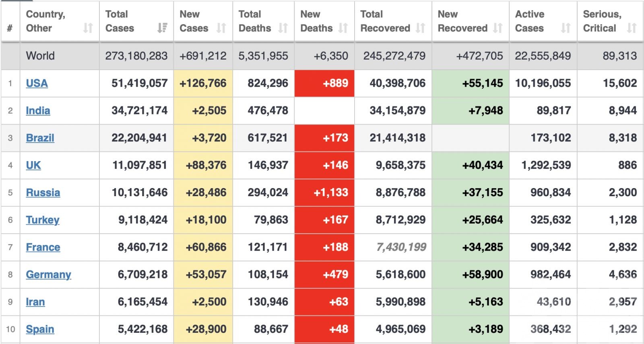The height and width of the screenshot is (344, 644).
Task: Sort by Total Recovered column arrows
Action: point(420,28)
